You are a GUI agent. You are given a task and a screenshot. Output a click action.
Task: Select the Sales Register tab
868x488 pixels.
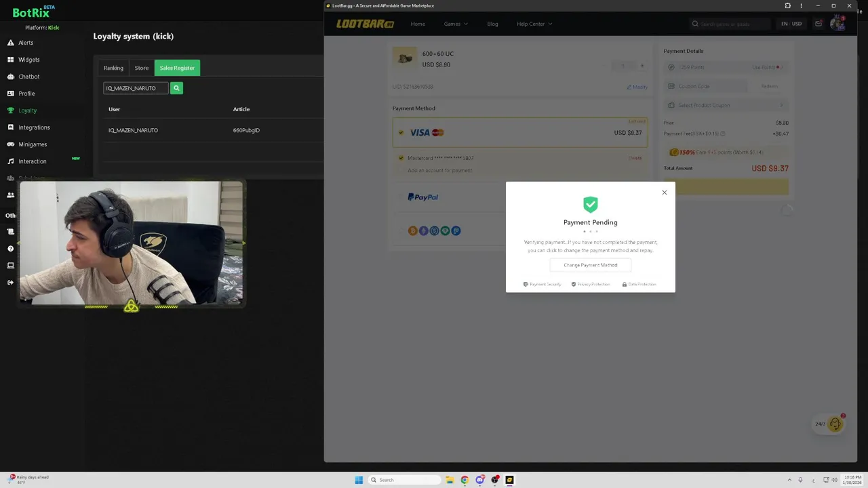click(x=177, y=68)
